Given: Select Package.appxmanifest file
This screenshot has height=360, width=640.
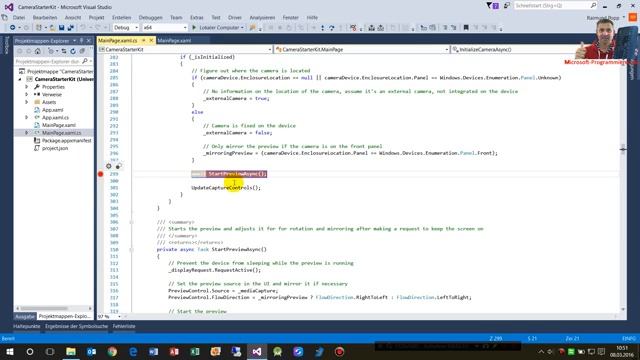Looking at the screenshot, I should tap(66, 140).
